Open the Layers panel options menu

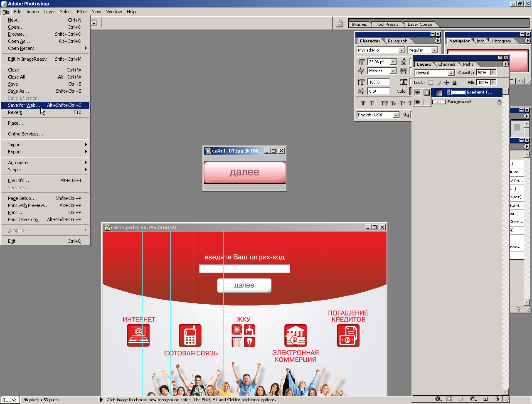pyautogui.click(x=505, y=64)
